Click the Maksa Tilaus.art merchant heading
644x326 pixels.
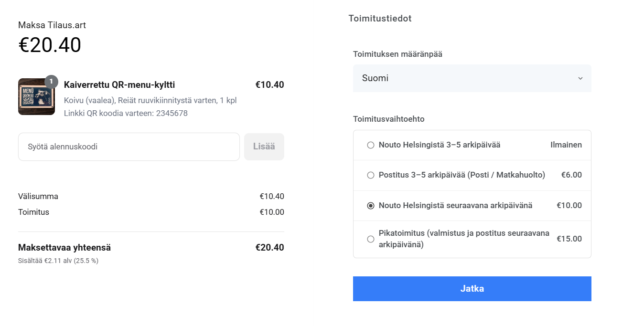tap(52, 25)
